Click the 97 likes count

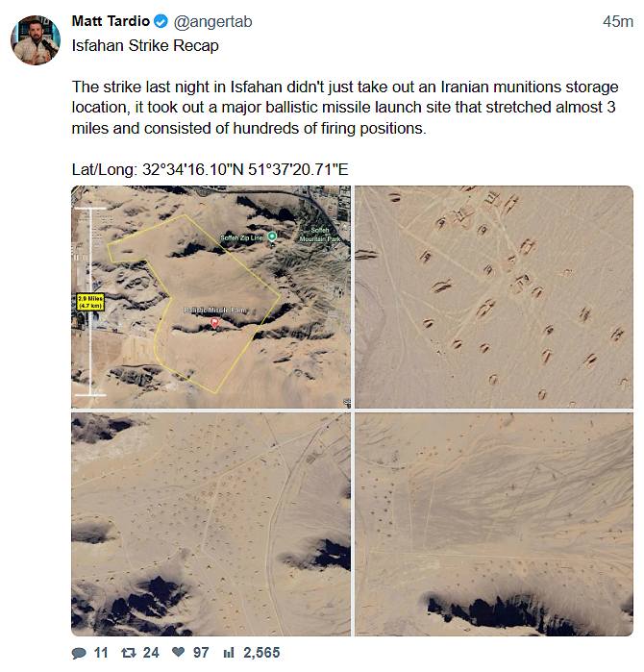201,653
